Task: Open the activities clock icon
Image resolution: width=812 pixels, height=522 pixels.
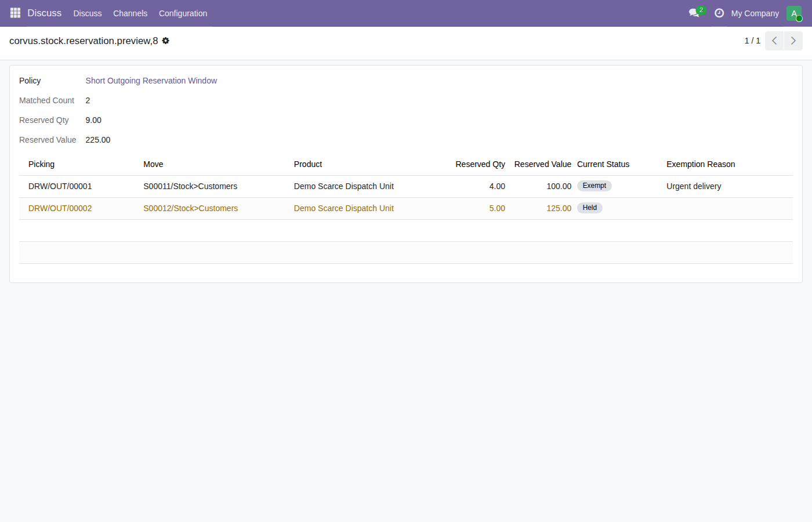Action: 719,13
